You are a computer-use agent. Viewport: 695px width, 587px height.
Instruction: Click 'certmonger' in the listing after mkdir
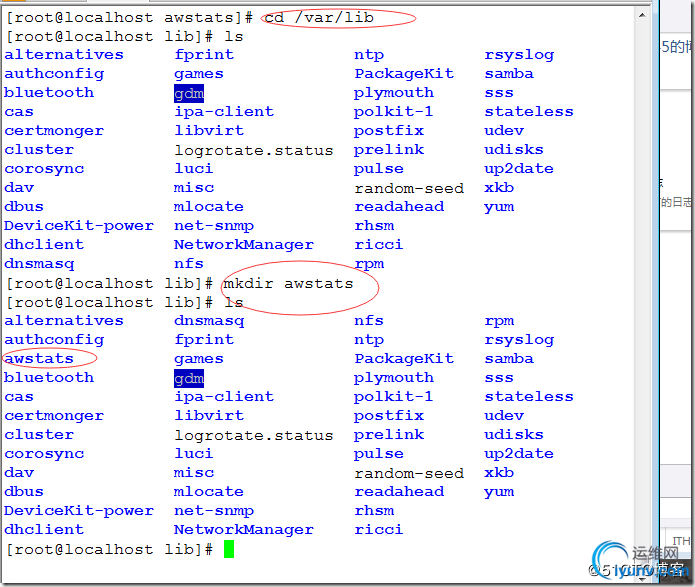point(54,416)
